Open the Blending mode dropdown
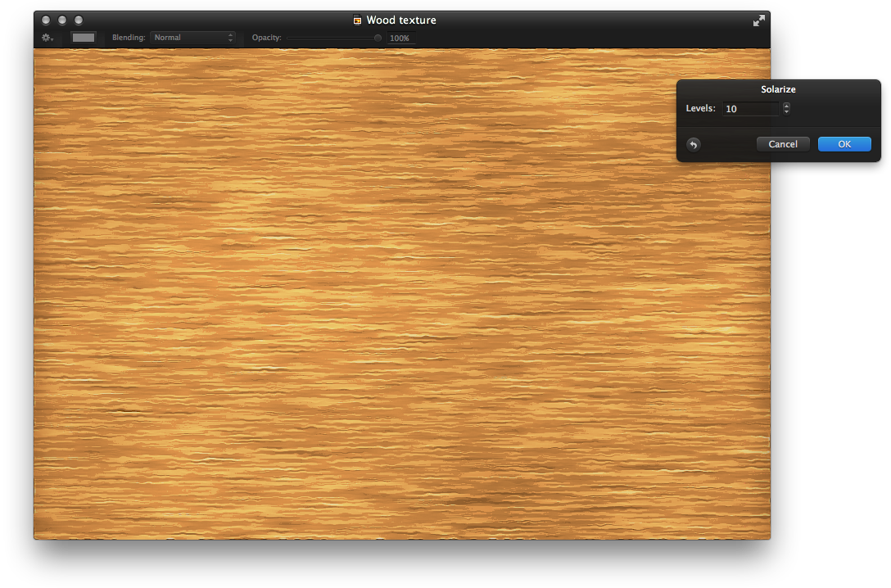 coord(192,37)
